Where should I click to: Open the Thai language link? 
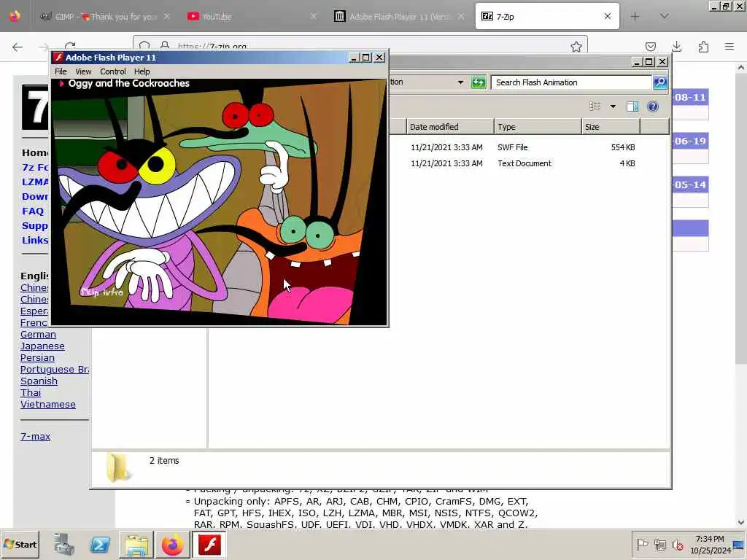[31, 393]
